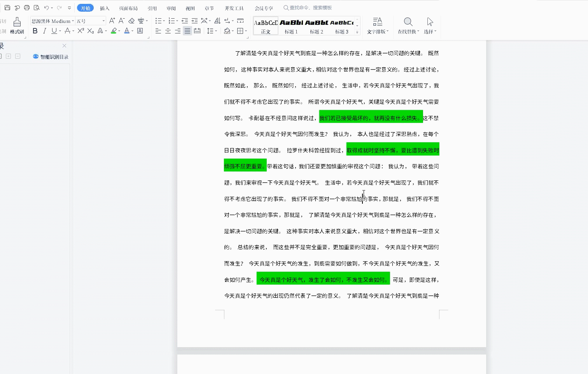Open the 页面布局 (Page Layout) tab
The width and height of the screenshot is (588, 374).
[128, 8]
